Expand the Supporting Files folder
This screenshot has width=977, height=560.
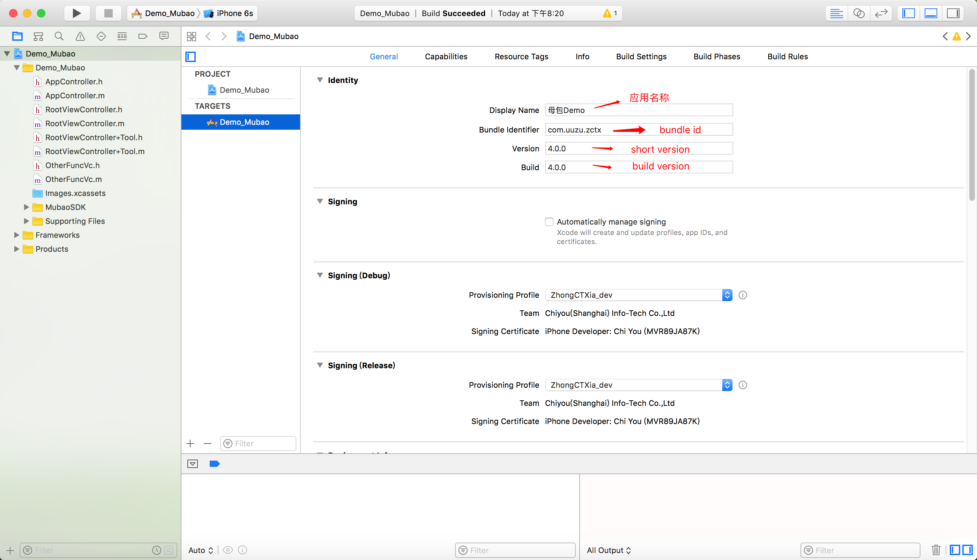[x=27, y=221]
